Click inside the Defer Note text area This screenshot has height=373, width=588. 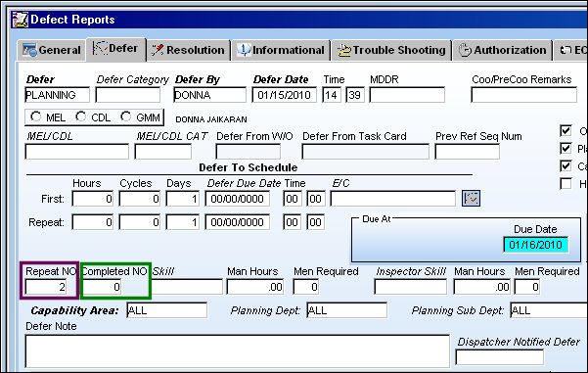(x=238, y=351)
